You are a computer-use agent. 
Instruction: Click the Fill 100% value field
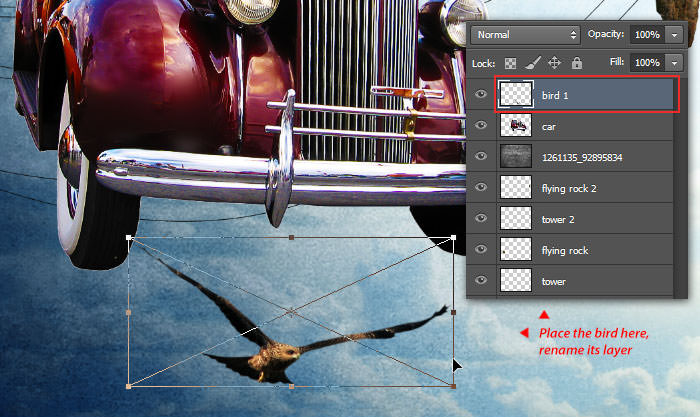tap(647, 63)
